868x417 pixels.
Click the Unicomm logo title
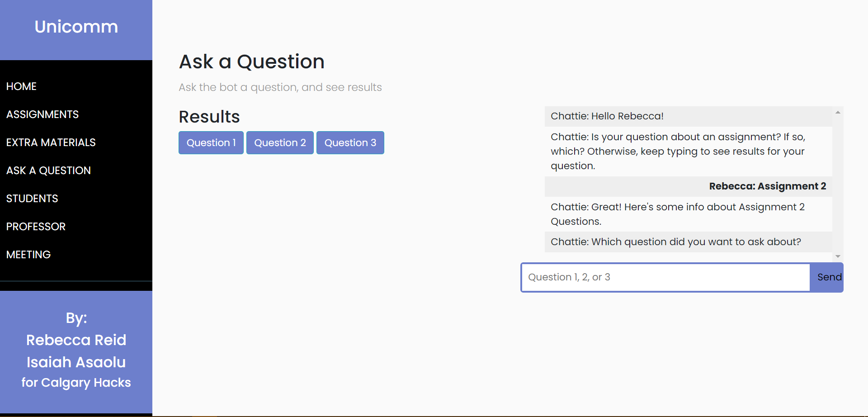pyautogui.click(x=76, y=27)
